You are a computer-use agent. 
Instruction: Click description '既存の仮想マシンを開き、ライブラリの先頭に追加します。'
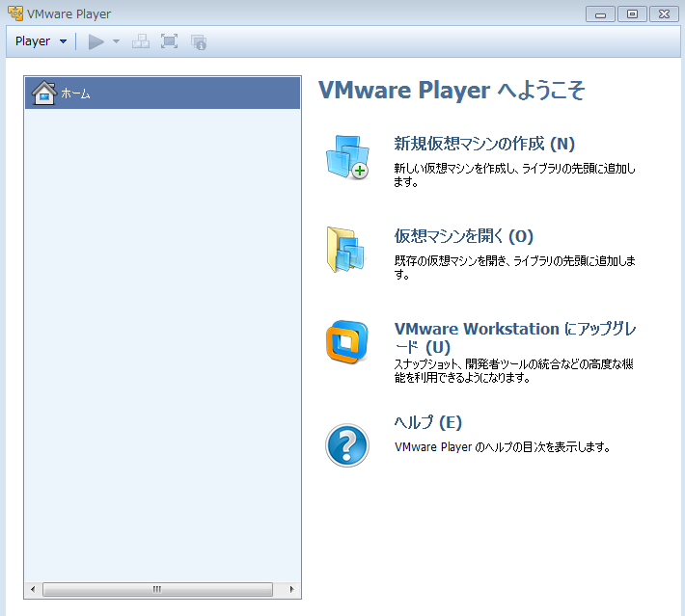[x=514, y=267]
